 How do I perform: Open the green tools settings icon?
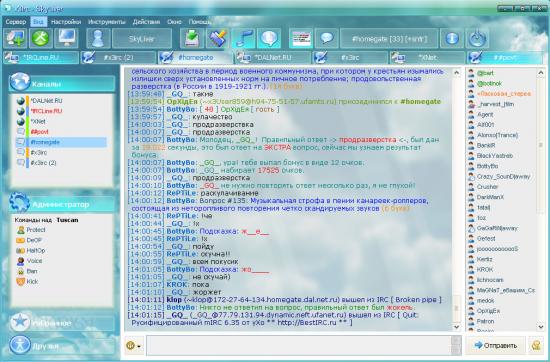(x=41, y=38)
